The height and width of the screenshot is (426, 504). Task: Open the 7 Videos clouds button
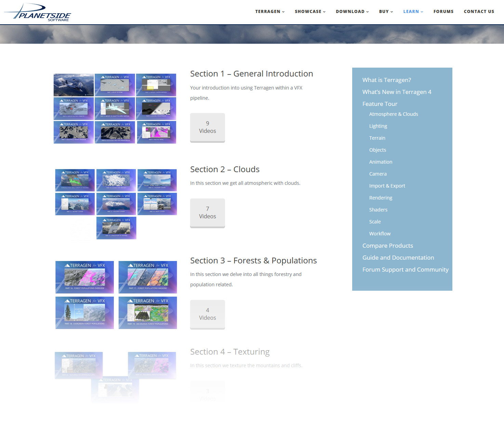coord(207,213)
